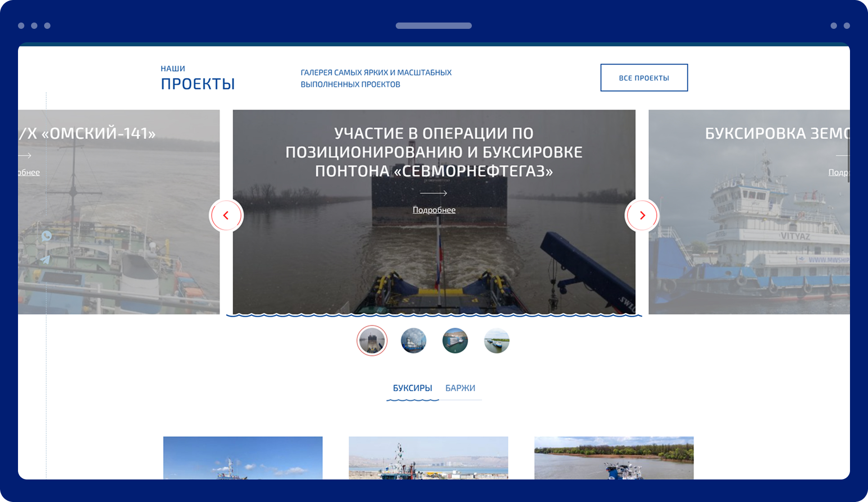This screenshot has width=868, height=502.
Task: Click the arrow icon on the Омский-141 slide
Action: point(25,155)
